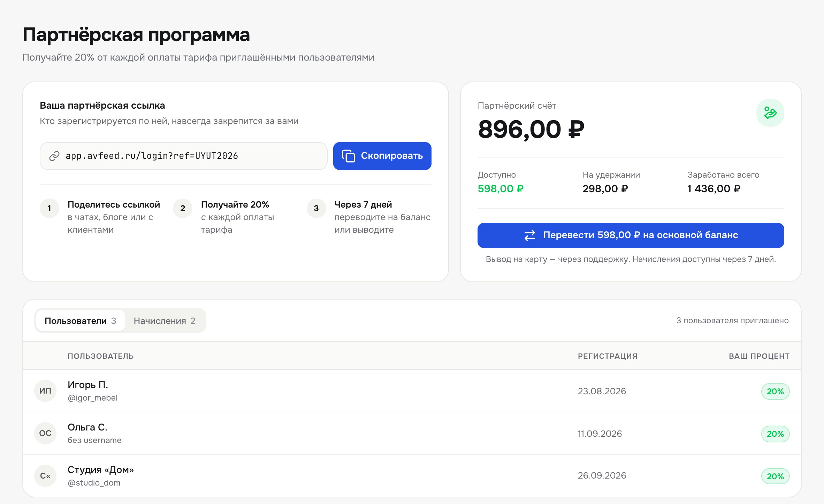
Task: Click the ИП avatar of Игорь П.
Action: click(45, 391)
